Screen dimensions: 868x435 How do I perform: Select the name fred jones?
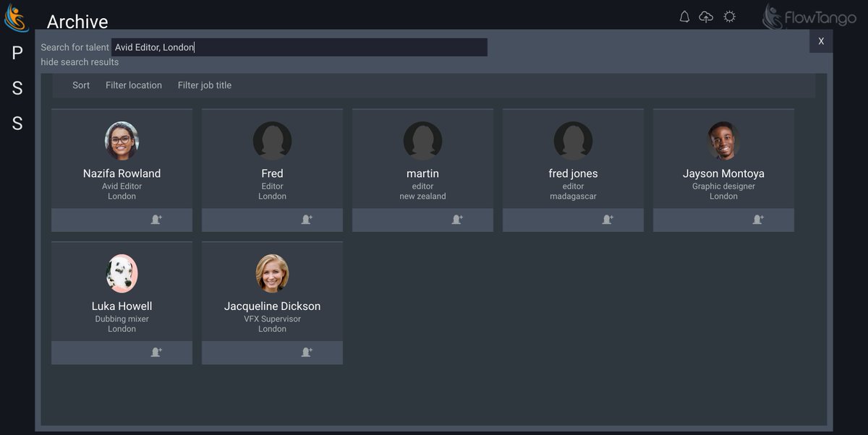pyautogui.click(x=573, y=173)
